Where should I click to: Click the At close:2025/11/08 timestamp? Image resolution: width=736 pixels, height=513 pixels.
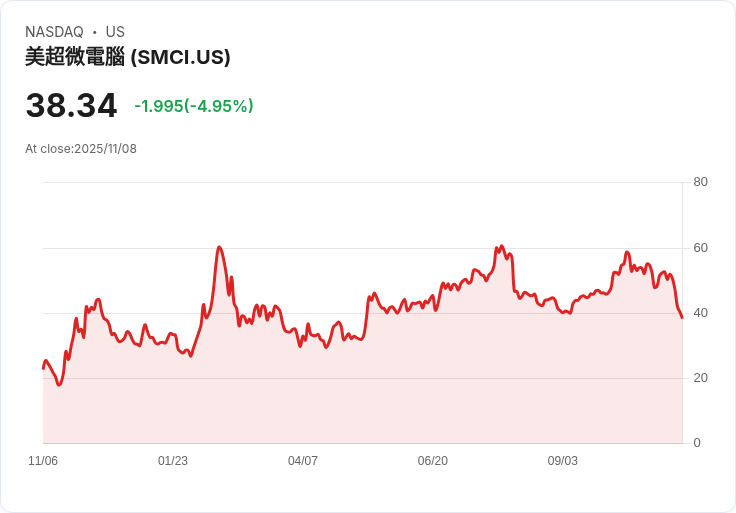(81, 149)
